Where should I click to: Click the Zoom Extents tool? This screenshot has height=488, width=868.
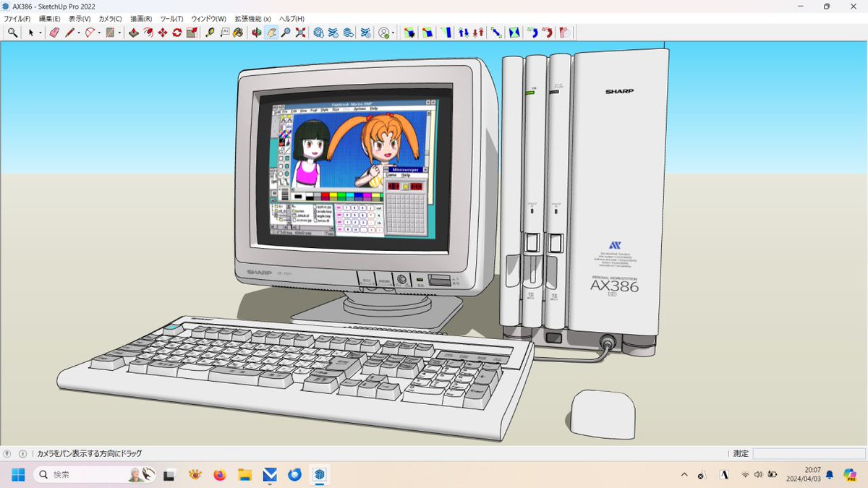(x=300, y=33)
